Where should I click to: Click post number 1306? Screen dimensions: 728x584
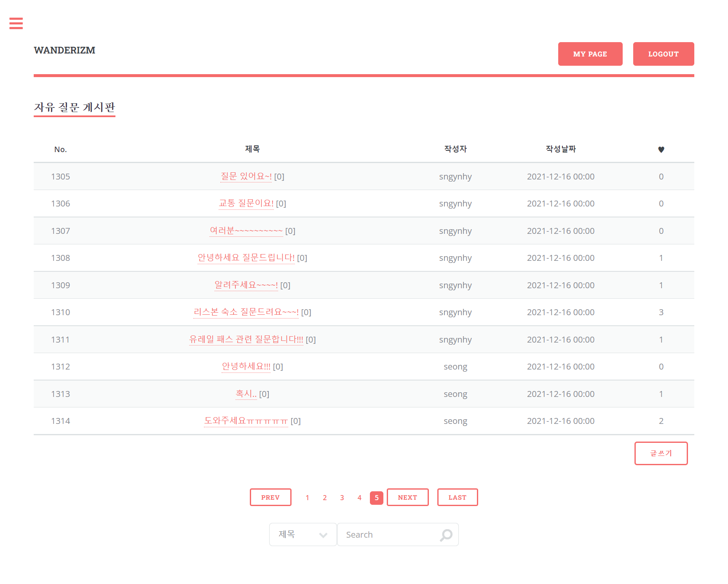(61, 204)
